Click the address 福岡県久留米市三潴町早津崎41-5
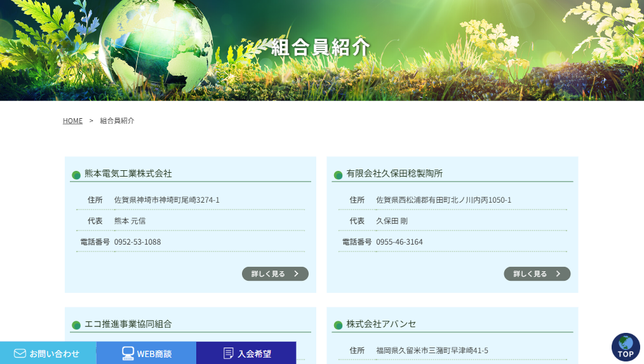The height and width of the screenshot is (364, 644). pyautogui.click(x=432, y=351)
